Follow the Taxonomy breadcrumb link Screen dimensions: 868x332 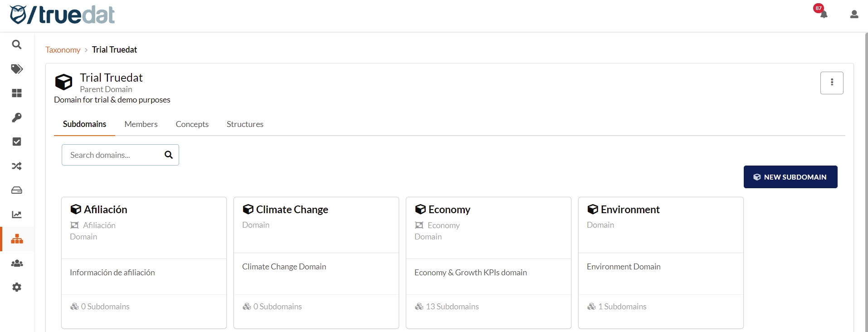tap(63, 50)
